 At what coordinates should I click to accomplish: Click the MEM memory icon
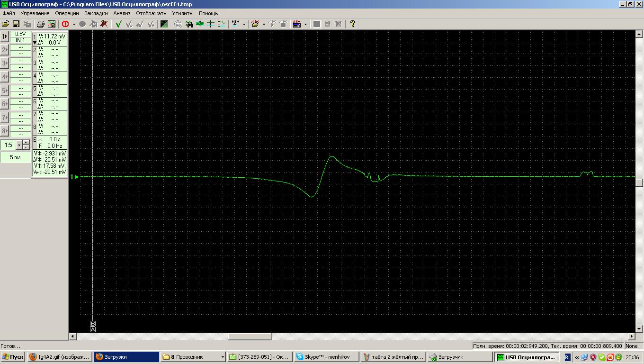pos(235,24)
